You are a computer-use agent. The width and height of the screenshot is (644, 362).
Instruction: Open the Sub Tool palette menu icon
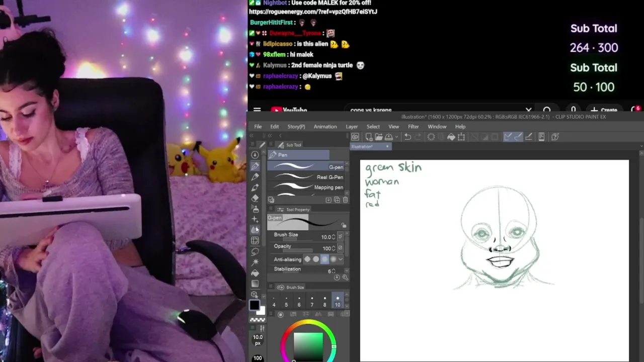[x=271, y=144]
